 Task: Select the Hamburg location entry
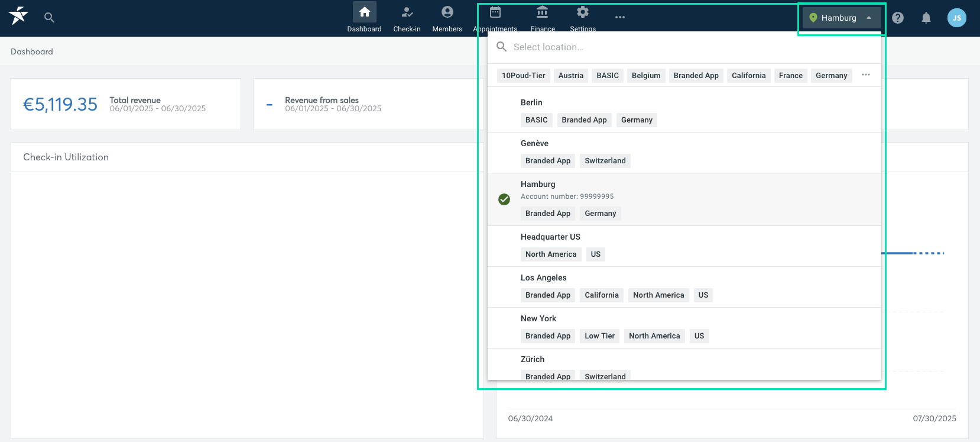tap(684, 199)
